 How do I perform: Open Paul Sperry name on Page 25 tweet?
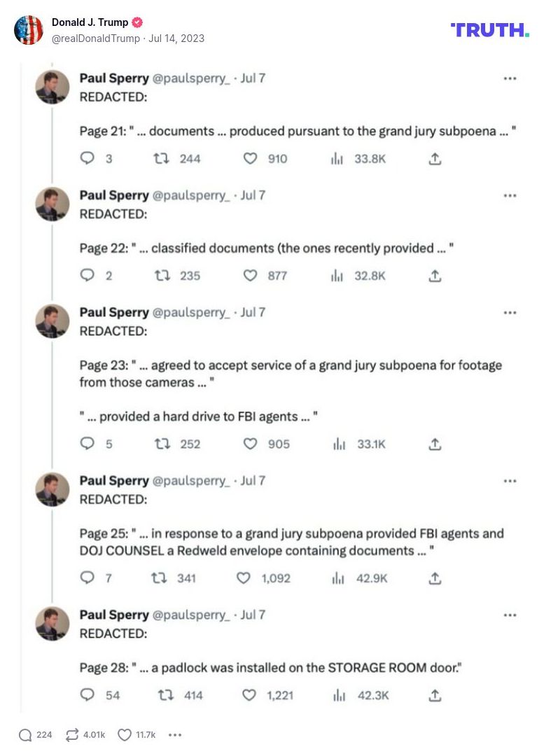pos(114,481)
